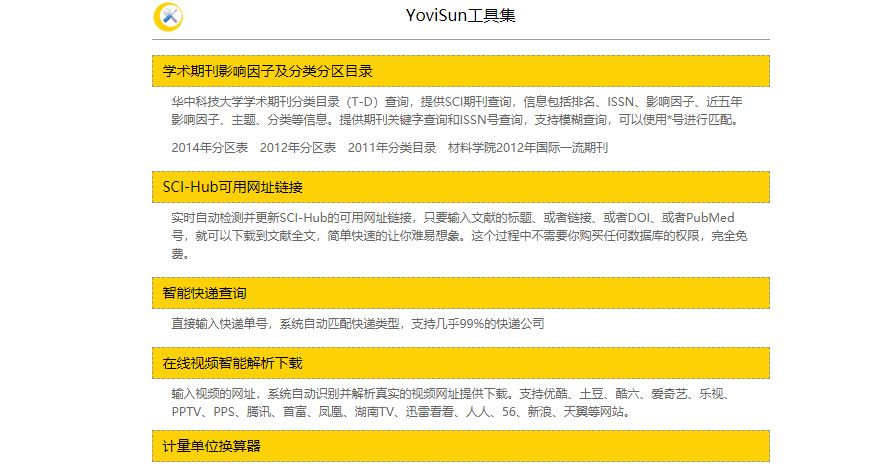Click the paragraph starting 华中科技大学学术期刊分类目录
Screen dimensions: 870x469
(457, 110)
